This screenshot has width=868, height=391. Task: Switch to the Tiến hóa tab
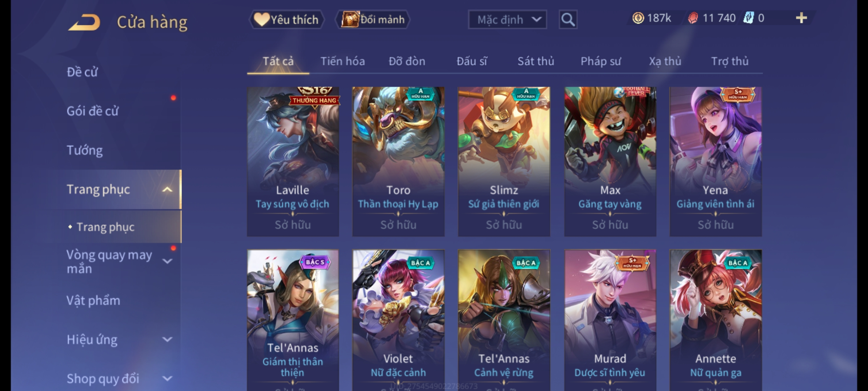pos(342,61)
